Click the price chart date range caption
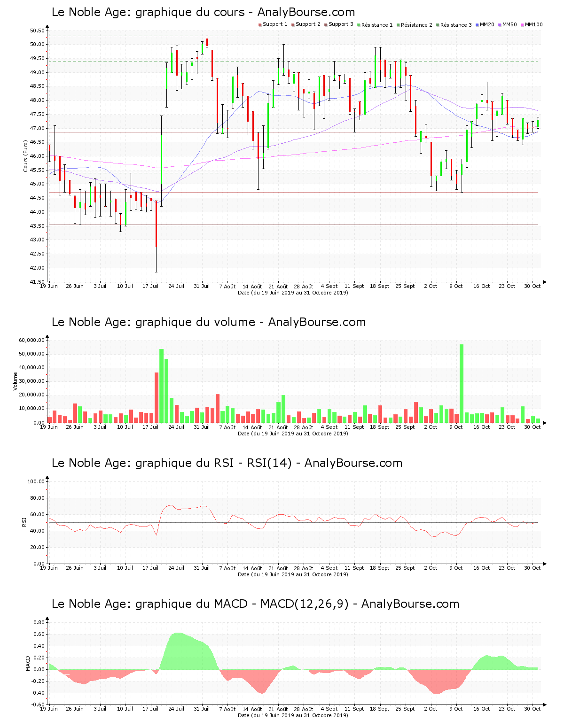 coord(293,293)
